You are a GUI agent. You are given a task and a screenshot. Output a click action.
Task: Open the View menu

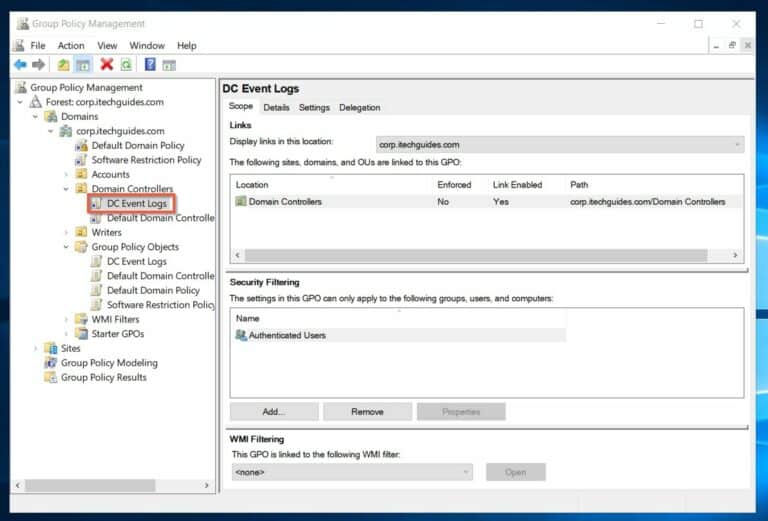click(x=107, y=46)
